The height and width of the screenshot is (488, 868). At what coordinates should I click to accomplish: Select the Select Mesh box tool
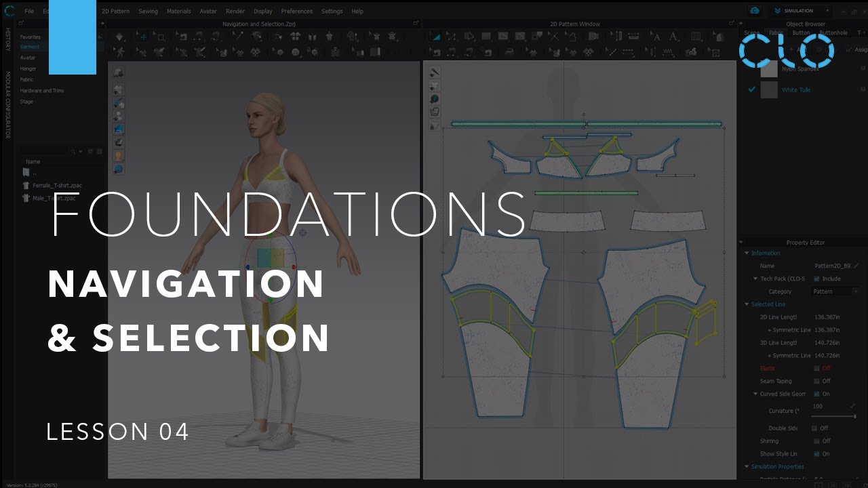click(x=160, y=37)
